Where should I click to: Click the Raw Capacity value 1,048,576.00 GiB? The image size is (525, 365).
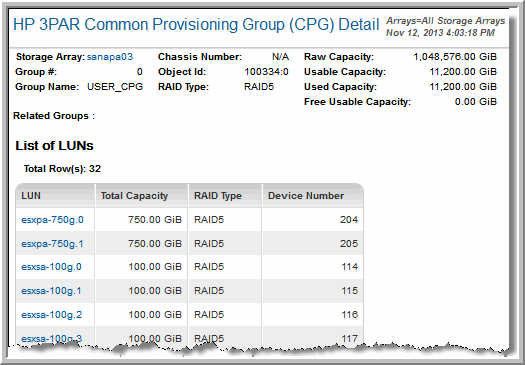[x=455, y=57]
